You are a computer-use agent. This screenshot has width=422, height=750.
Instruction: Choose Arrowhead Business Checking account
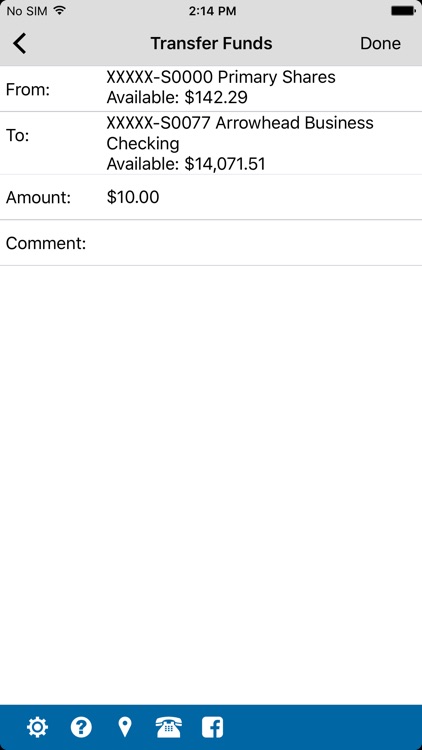tap(240, 133)
